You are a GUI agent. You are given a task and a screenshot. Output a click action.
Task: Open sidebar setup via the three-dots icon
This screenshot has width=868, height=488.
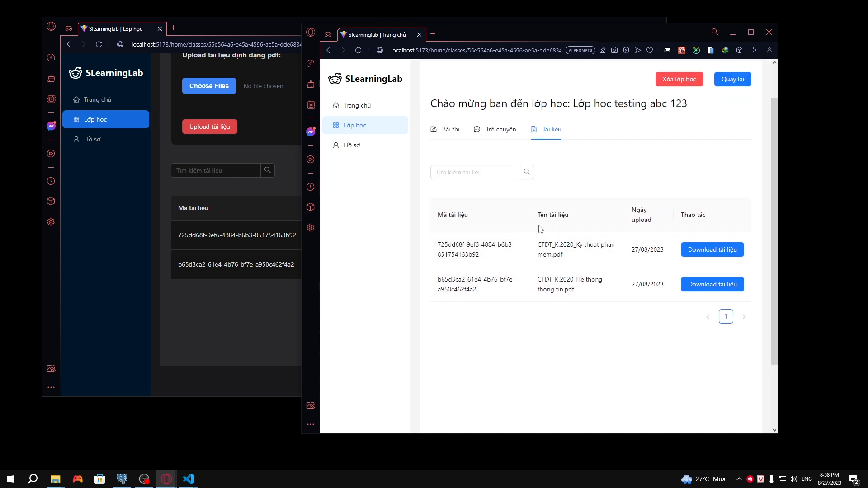coord(311,424)
